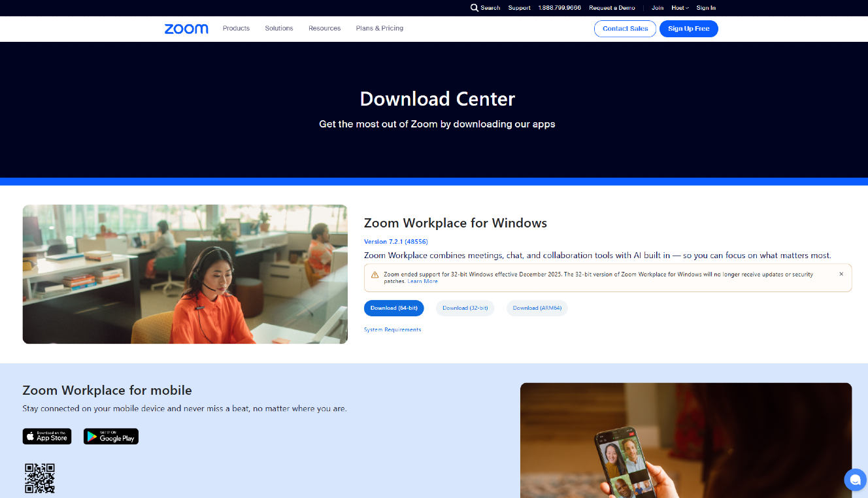868x498 pixels.
Task: Click the Sign In link
Action: coord(706,8)
